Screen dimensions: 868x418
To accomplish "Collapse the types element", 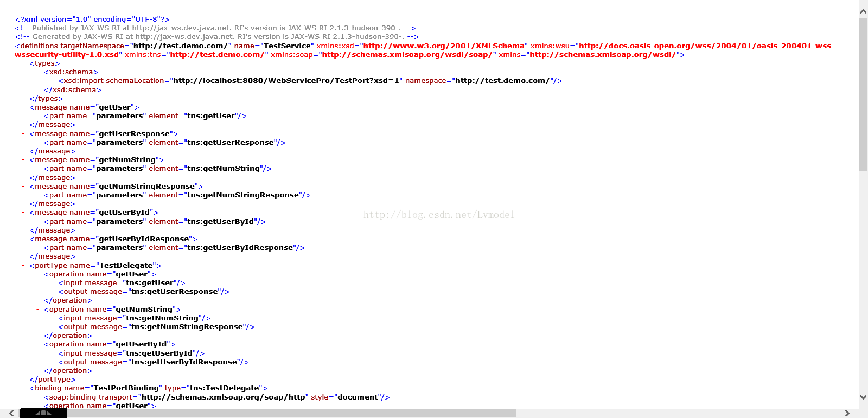I will [24, 63].
